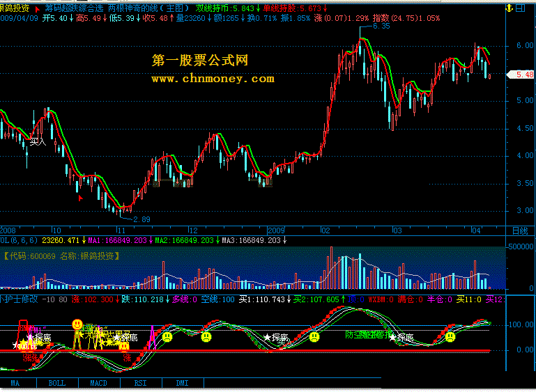This screenshot has width=536, height=392.
Task: Click the yellow anchor icon at top right
Action: point(510,8)
